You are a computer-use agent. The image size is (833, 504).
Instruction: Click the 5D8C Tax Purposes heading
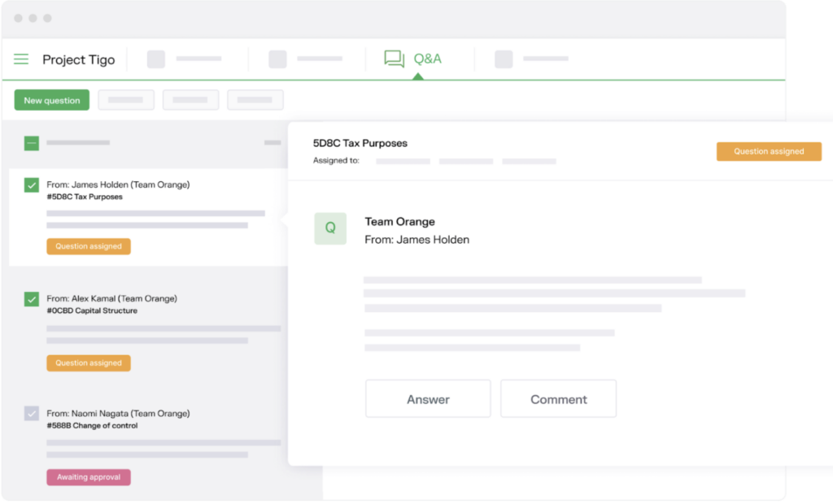pos(360,143)
